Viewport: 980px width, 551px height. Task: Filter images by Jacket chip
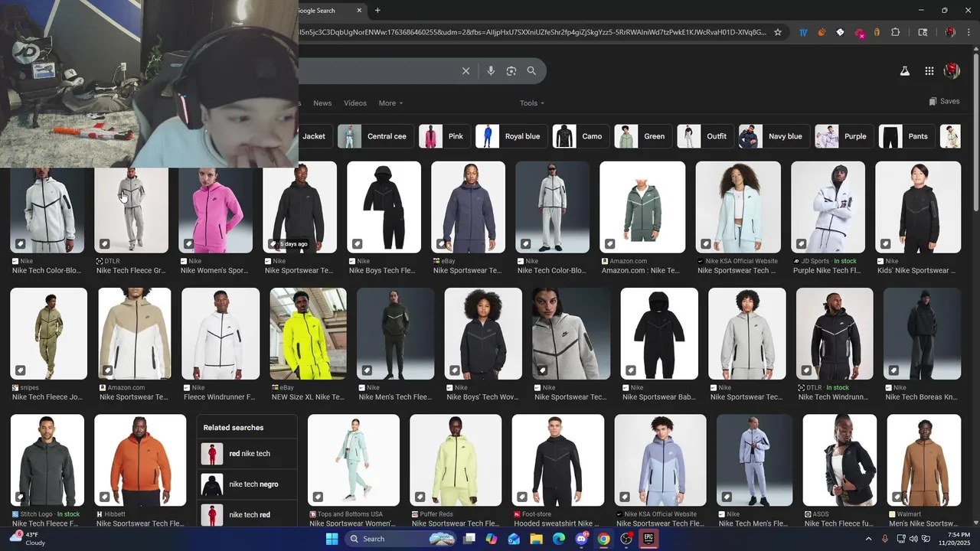(315, 136)
